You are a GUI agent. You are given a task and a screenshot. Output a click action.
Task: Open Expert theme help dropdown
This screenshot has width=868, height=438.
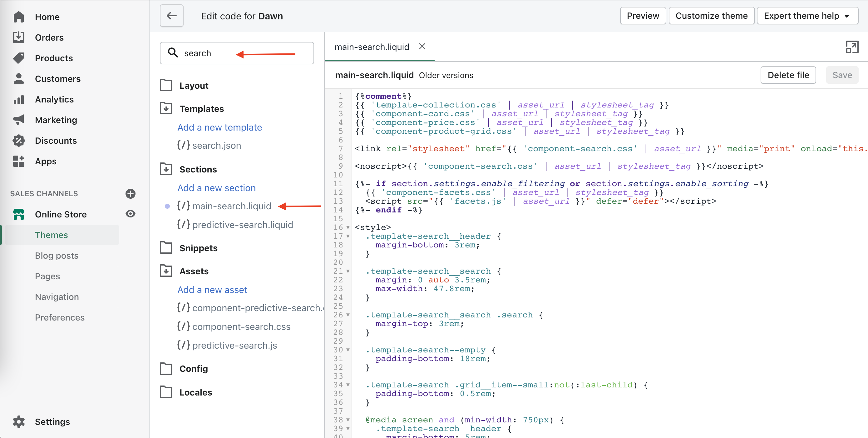(x=807, y=16)
